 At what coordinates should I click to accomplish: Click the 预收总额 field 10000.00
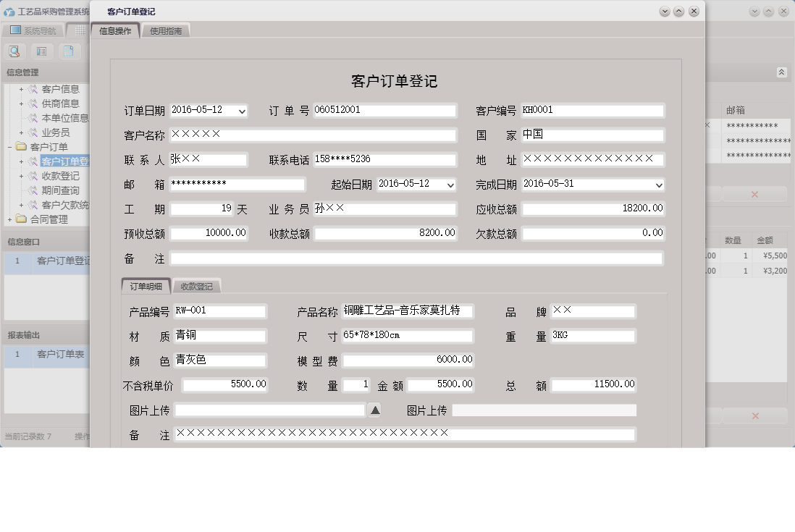coord(209,233)
